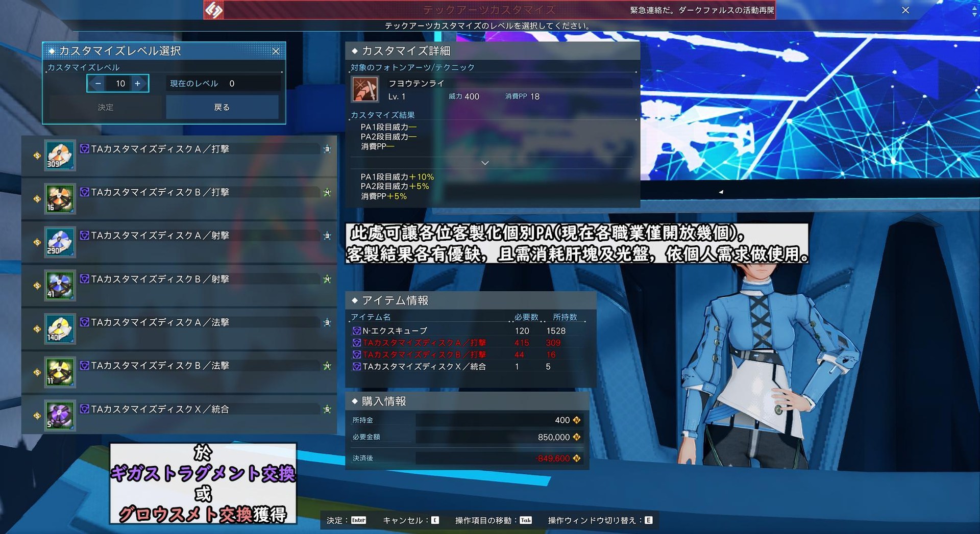Click meseta currency icon beside 850,000
Viewport: 980px width, 534px height.
[x=577, y=437]
